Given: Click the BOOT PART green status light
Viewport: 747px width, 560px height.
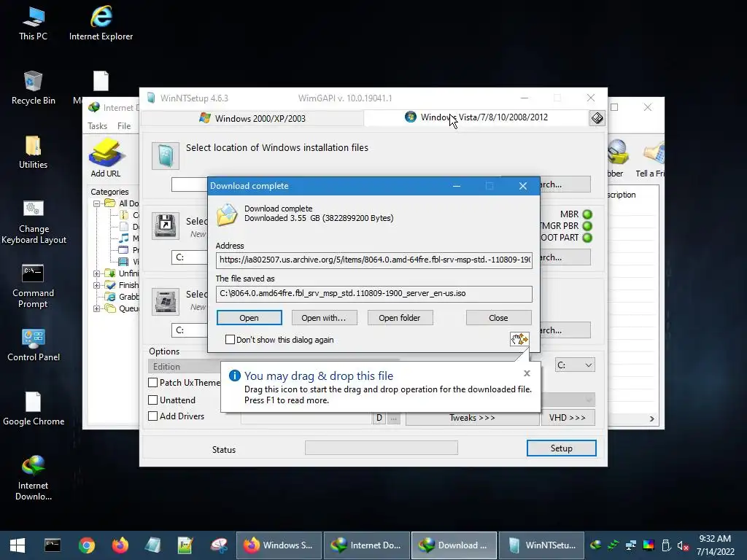Looking at the screenshot, I should (x=587, y=238).
